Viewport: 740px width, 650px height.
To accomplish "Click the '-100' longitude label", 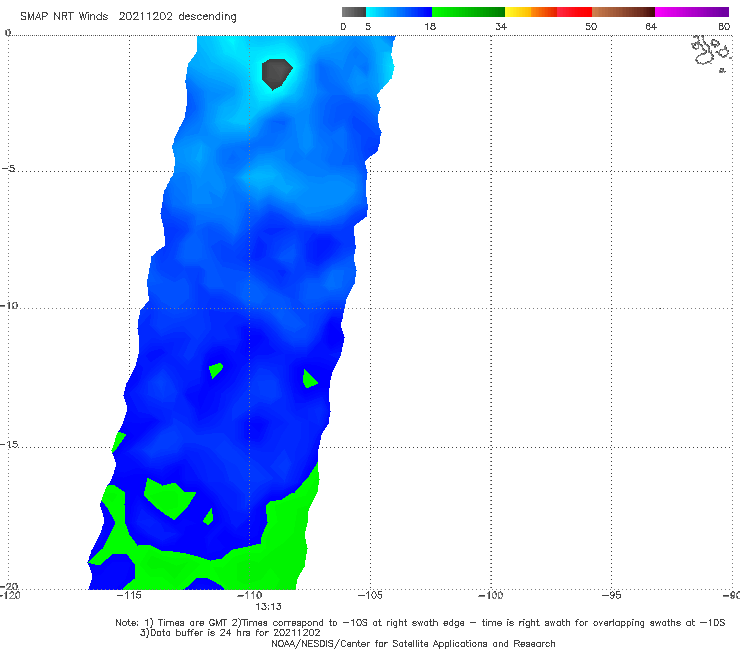I will pos(490,596).
